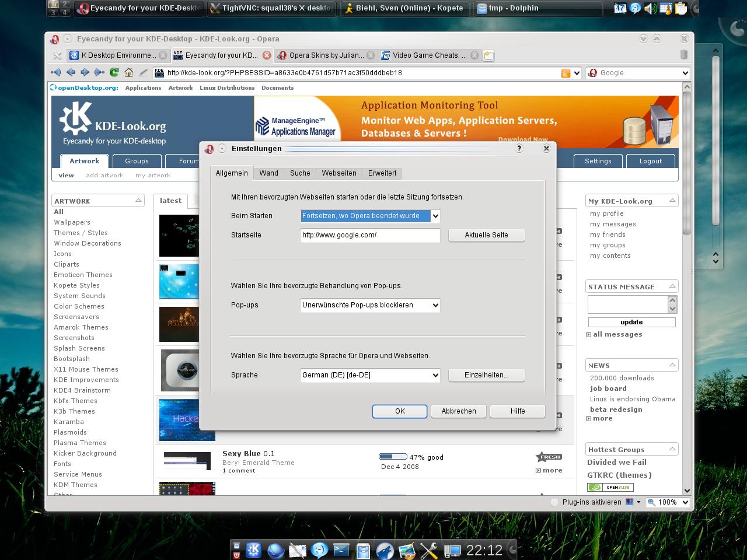The image size is (747, 560).
Task: Open the 'Kopete Styles' sidebar link
Action: click(76, 285)
